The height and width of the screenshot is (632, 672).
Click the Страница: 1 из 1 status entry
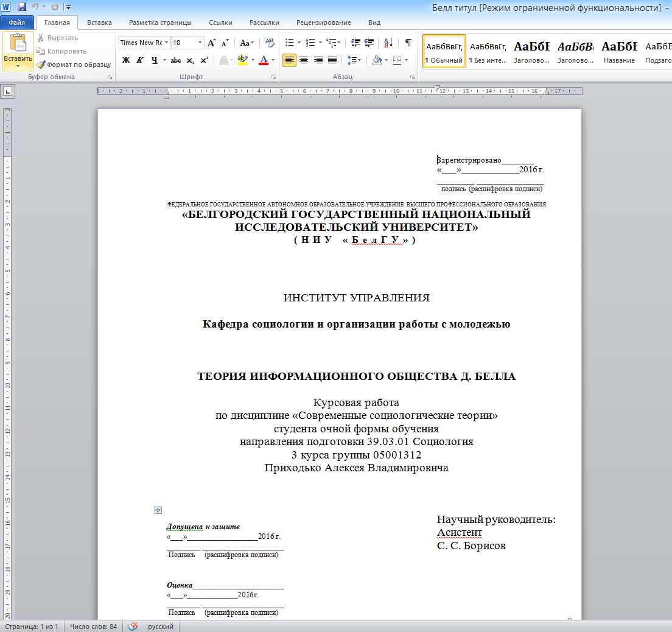pos(31,627)
